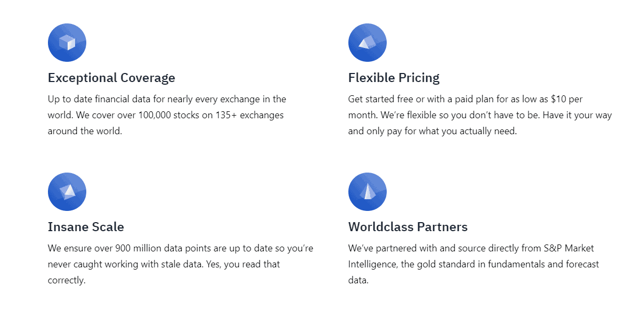Select the Exceptional Coverage heading
Screen dimensions: 644x310
click(x=111, y=78)
